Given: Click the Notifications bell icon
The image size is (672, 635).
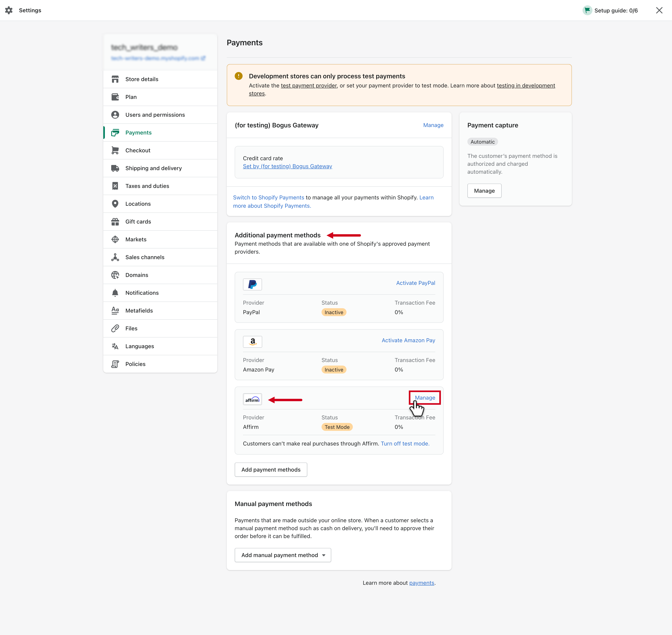Looking at the screenshot, I should point(115,293).
